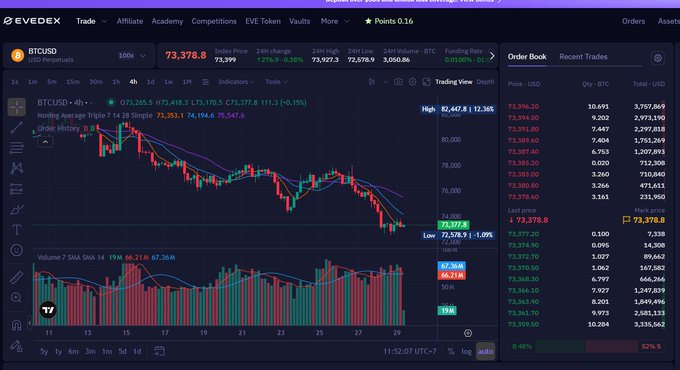The image size is (680, 370).
Task: Click the 67.36M volume SMA label
Action: tap(451, 266)
